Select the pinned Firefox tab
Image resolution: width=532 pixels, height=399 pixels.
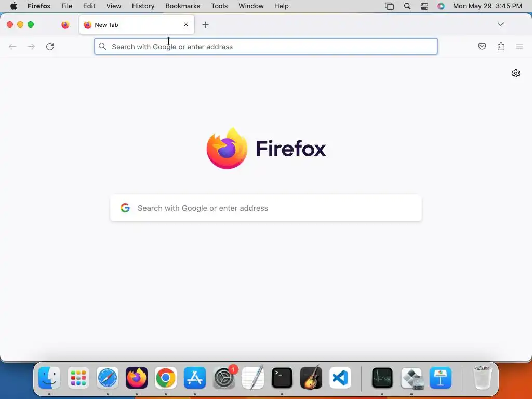(65, 25)
